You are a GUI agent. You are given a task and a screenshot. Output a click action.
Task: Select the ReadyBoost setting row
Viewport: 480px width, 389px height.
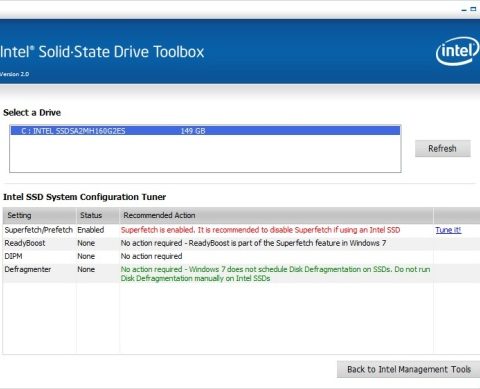pyautogui.click(x=241, y=243)
